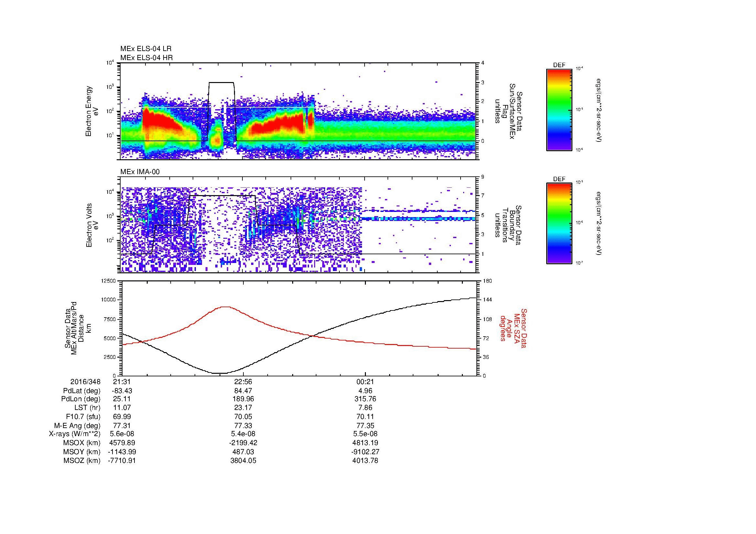Click the '22:56' time tick label

(243, 382)
